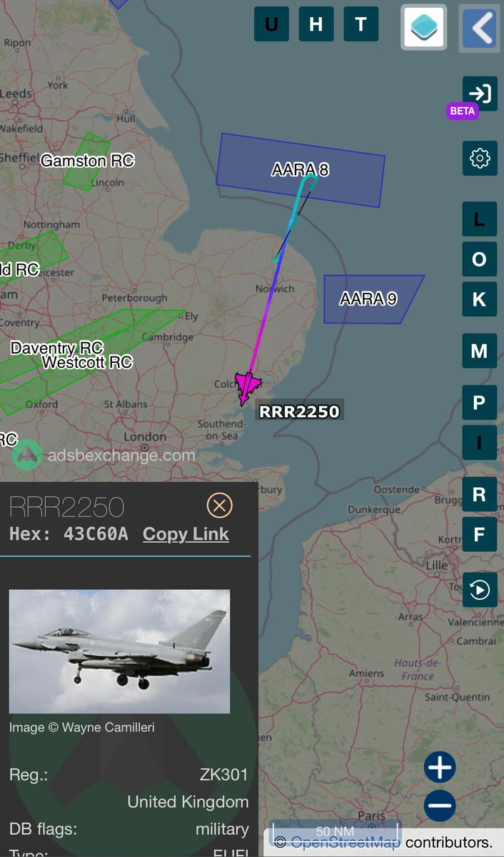
Task: Open the Typhoon aircraft photo thumbnail
Action: click(x=119, y=651)
